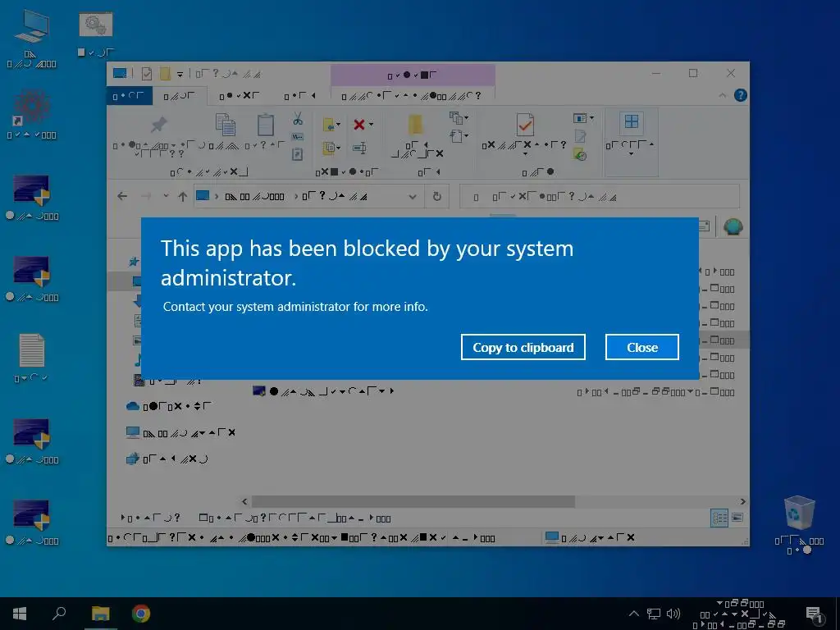Close the blocked app dialog
Image resolution: width=840 pixels, height=630 pixels.
641,347
